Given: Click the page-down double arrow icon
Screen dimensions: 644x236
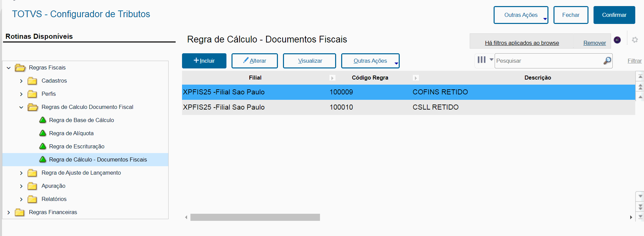Looking at the screenshot, I should [x=640, y=206].
